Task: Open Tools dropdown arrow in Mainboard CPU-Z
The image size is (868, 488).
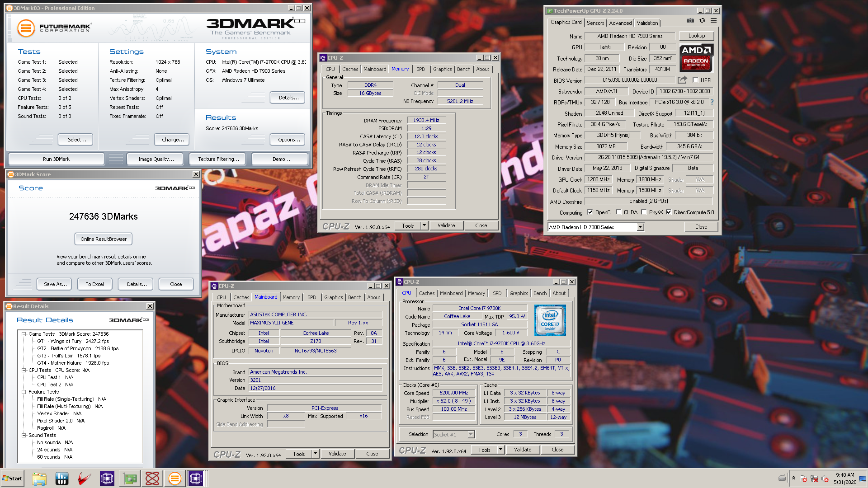Action: pos(315,454)
